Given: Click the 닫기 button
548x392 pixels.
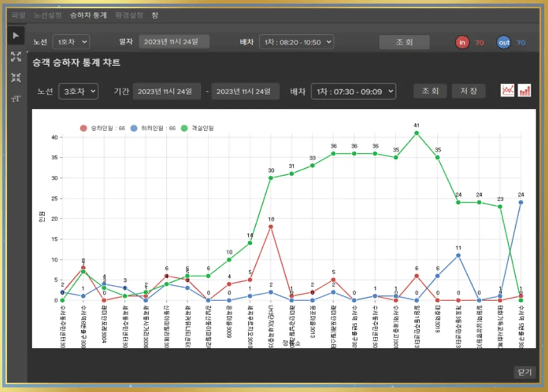Looking at the screenshot, I should (x=524, y=372).
